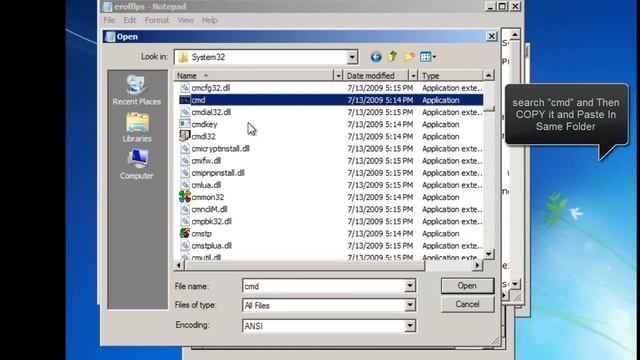Image resolution: width=640 pixels, height=360 pixels.
Task: Select the cmpbk32.dll file icon
Action: 184,221
